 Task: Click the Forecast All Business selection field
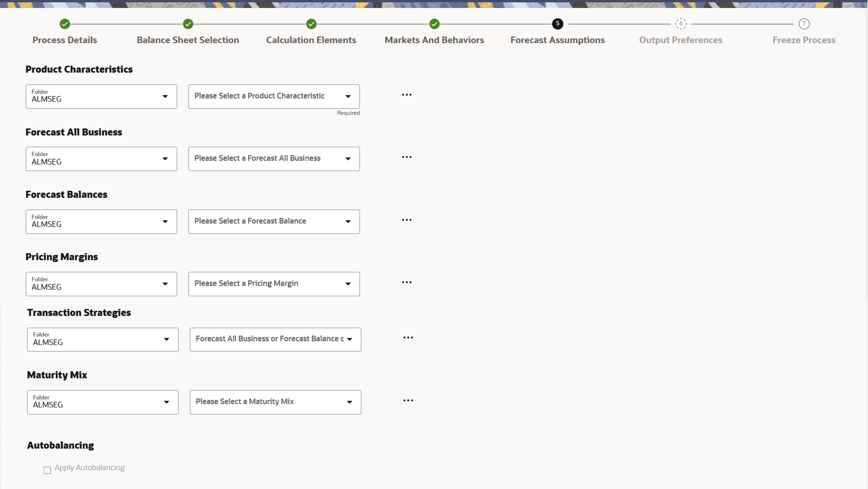pos(274,159)
